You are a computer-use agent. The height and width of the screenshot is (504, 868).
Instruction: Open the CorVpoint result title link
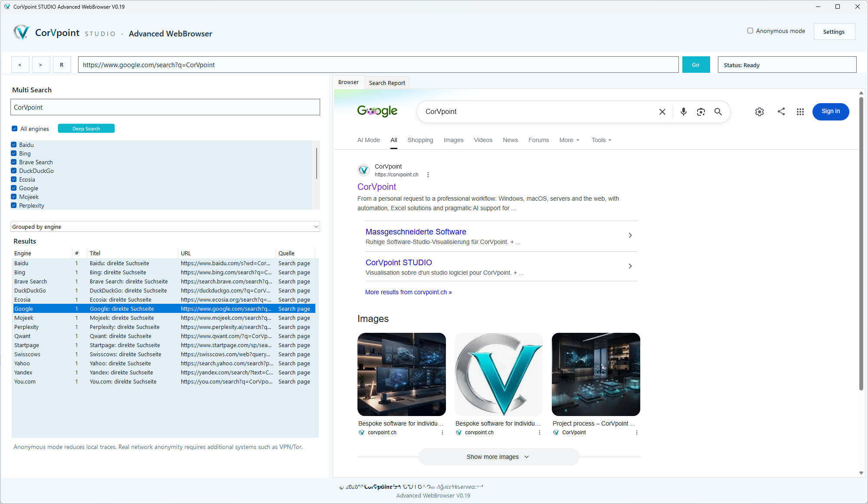click(377, 187)
